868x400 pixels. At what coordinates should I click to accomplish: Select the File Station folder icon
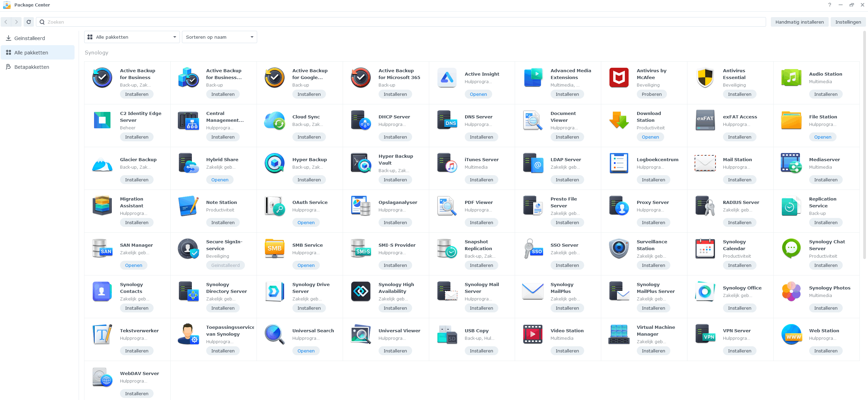point(791,120)
